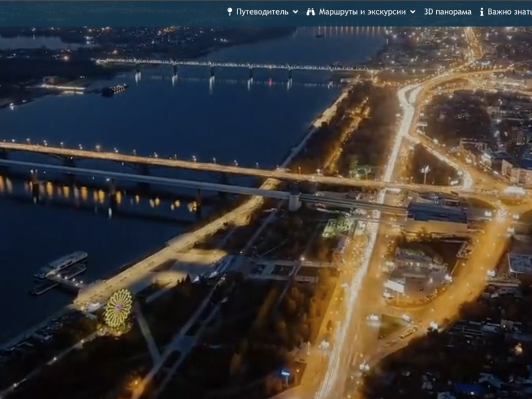Click the info icon beside Важно знать
Image resolution: width=532 pixels, height=399 pixels.
(481, 12)
